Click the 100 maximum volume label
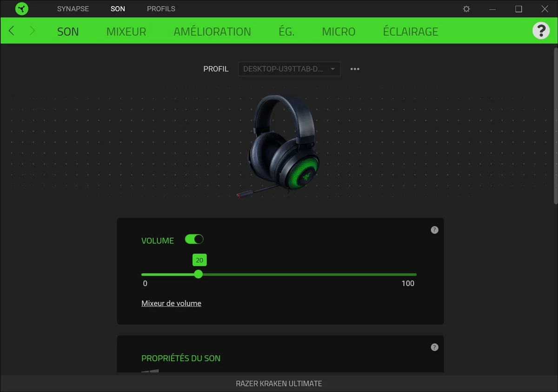 408,283
